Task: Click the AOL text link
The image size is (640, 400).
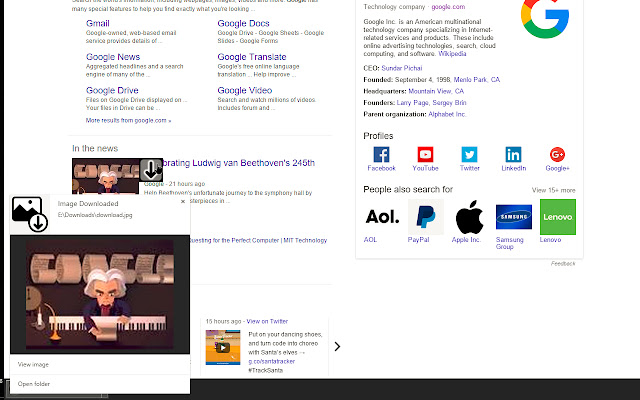Action: coord(370,240)
